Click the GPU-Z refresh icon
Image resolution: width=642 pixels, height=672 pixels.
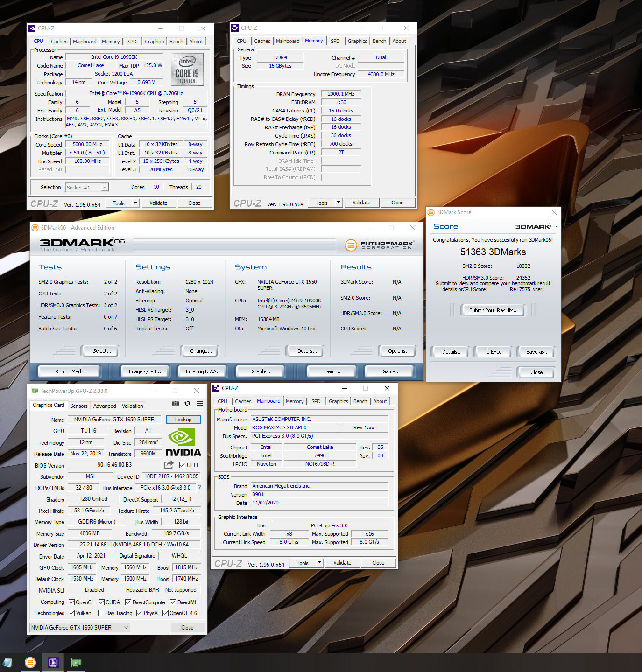187,403
